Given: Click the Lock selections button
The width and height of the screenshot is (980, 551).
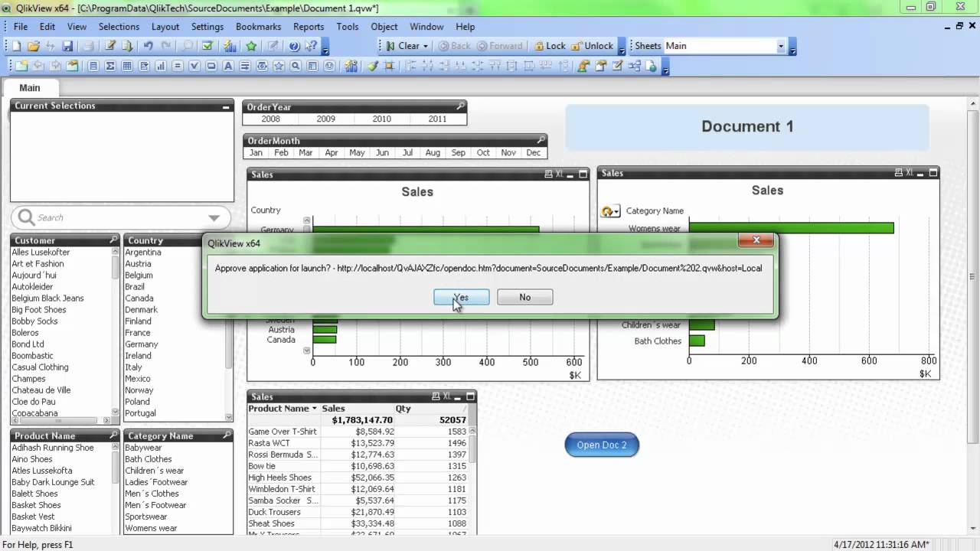Looking at the screenshot, I should (550, 46).
